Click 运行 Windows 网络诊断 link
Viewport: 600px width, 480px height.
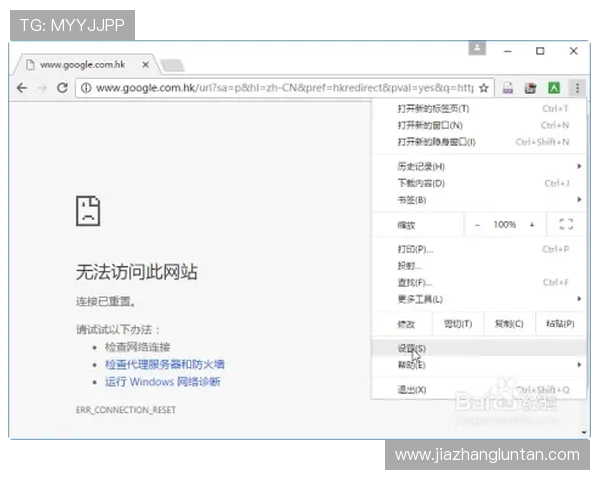pyautogui.click(x=163, y=382)
